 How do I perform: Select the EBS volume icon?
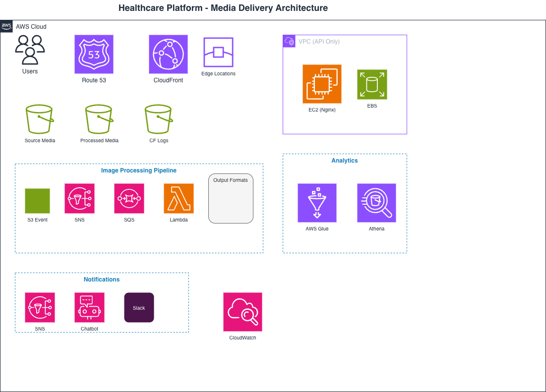372,84
